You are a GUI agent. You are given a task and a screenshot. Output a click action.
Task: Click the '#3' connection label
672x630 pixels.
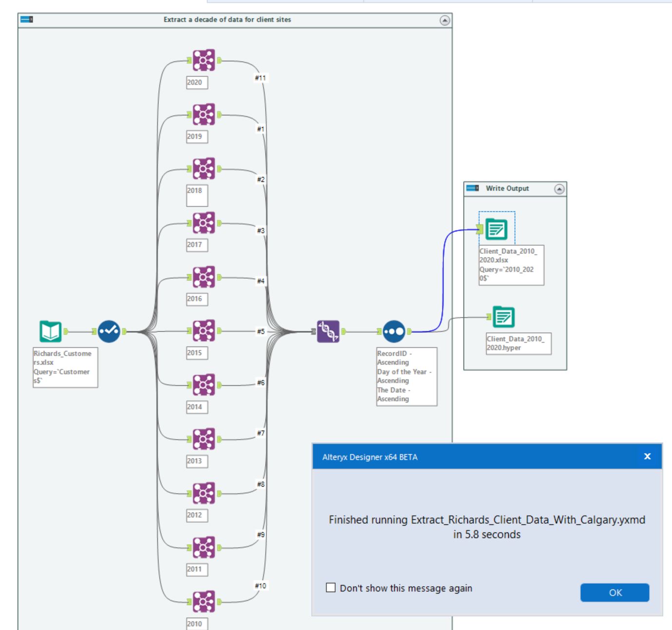point(261,230)
